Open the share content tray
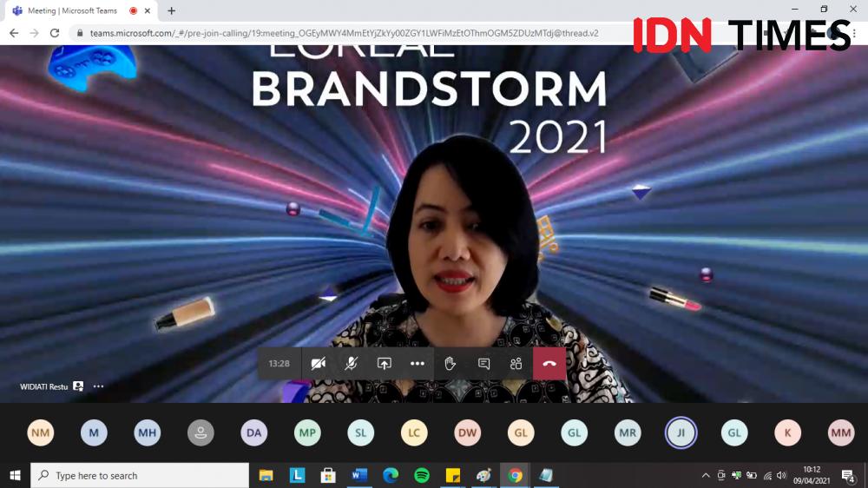The width and height of the screenshot is (868, 488). coord(385,364)
